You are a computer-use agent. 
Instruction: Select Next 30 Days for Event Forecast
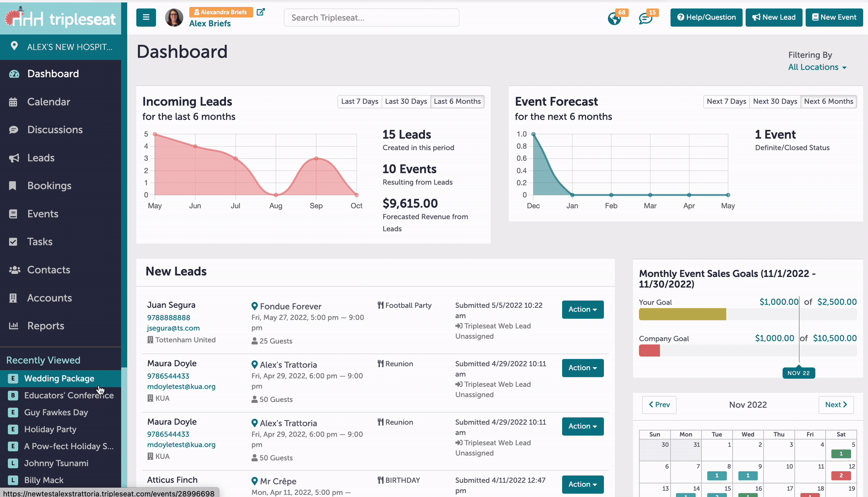(775, 101)
